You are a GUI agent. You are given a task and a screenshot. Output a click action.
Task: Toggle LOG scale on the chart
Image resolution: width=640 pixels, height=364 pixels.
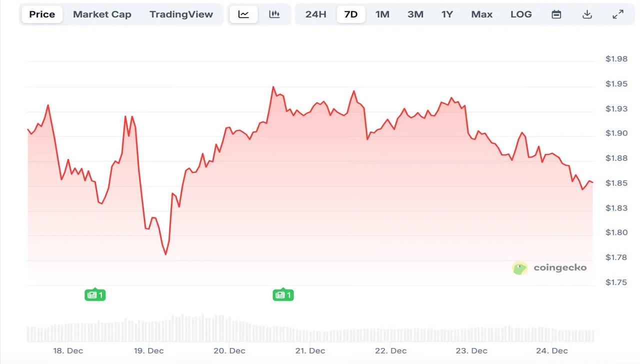pyautogui.click(x=521, y=14)
